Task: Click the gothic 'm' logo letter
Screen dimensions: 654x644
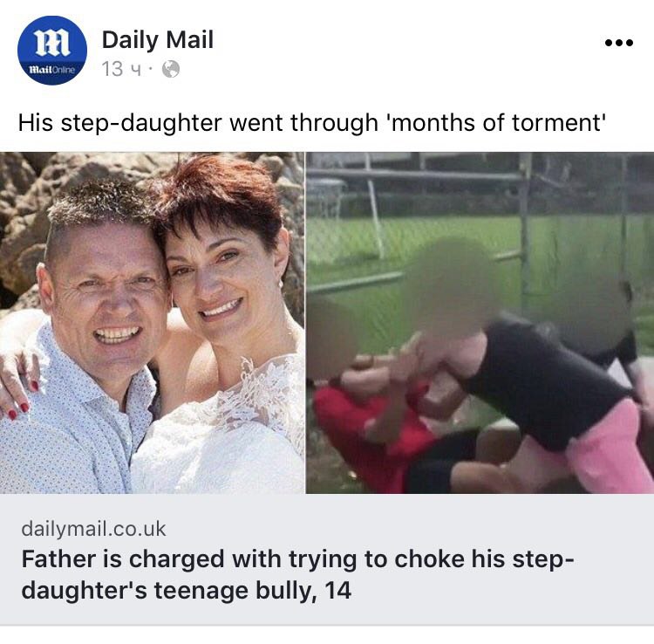Action: 52,43
